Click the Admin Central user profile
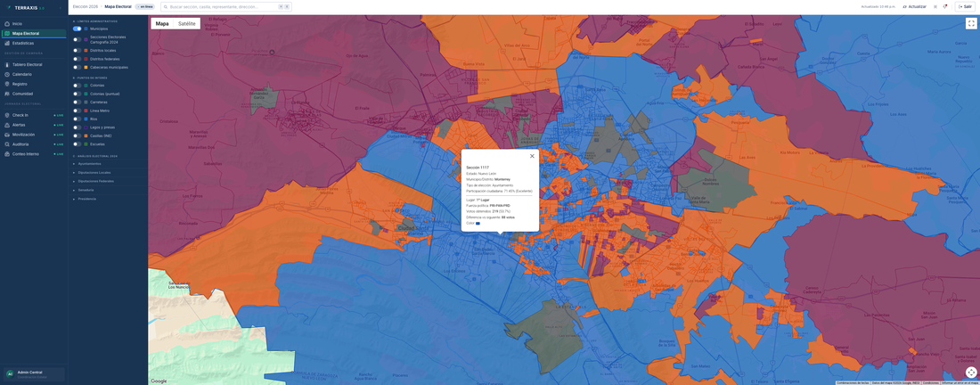Screen dimensions: 980x385 (x=33, y=374)
